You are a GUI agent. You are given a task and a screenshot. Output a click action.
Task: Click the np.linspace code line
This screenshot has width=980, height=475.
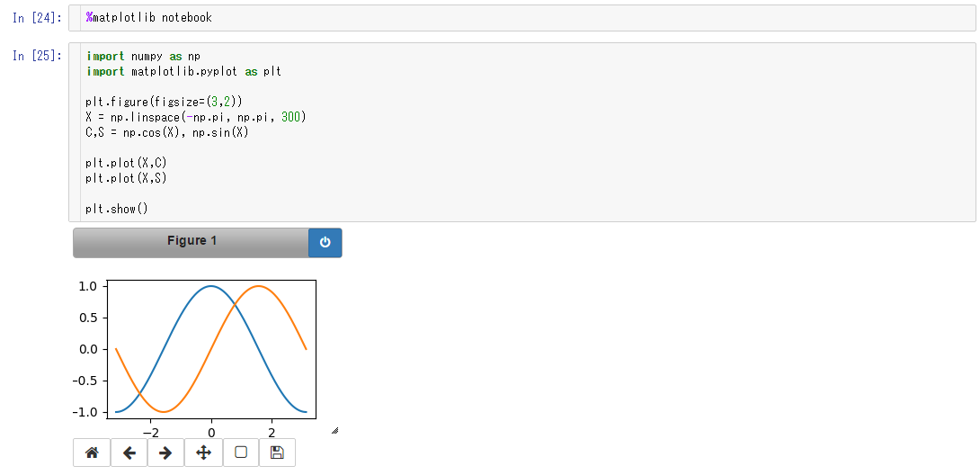click(x=196, y=117)
